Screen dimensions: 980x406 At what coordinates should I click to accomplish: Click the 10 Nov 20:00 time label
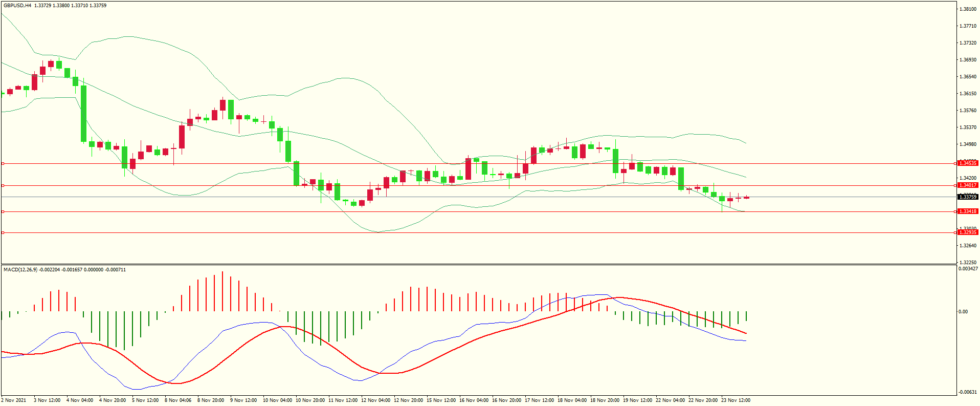click(310, 400)
